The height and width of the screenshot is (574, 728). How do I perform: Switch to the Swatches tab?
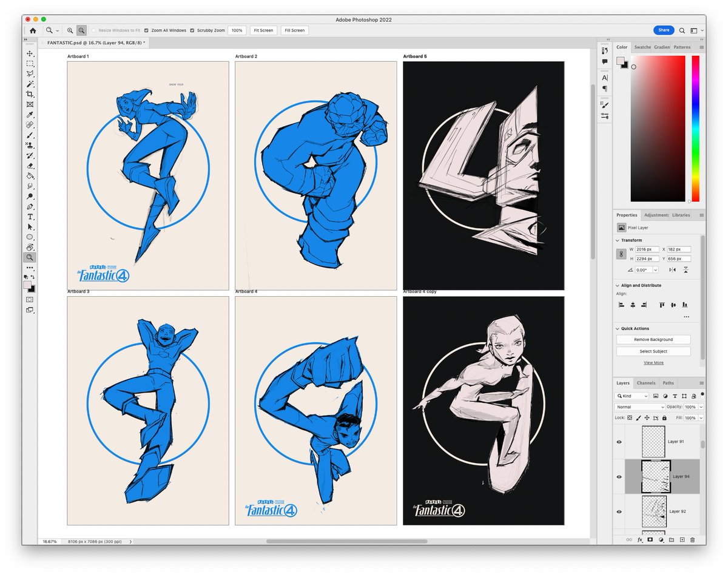tap(642, 47)
